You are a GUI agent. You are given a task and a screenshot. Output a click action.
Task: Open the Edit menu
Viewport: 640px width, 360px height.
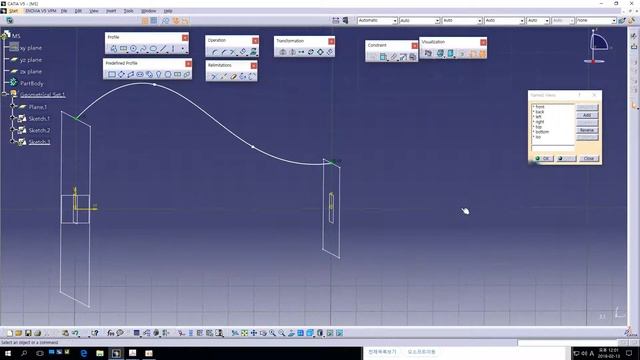pyautogui.click(x=78, y=11)
